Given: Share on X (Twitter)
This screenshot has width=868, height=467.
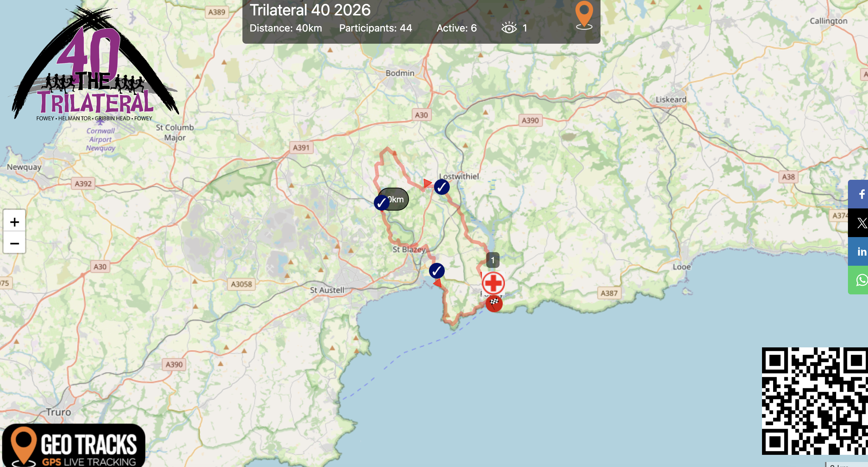Looking at the screenshot, I should [x=861, y=223].
